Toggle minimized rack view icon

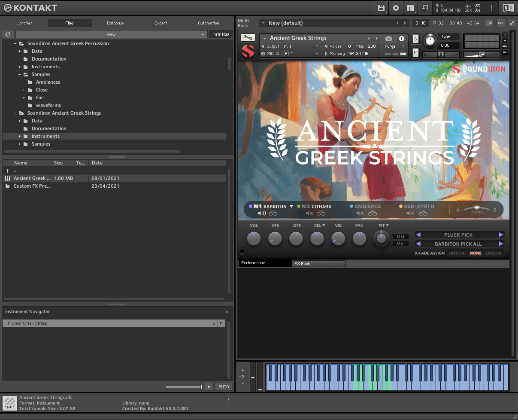425,8
